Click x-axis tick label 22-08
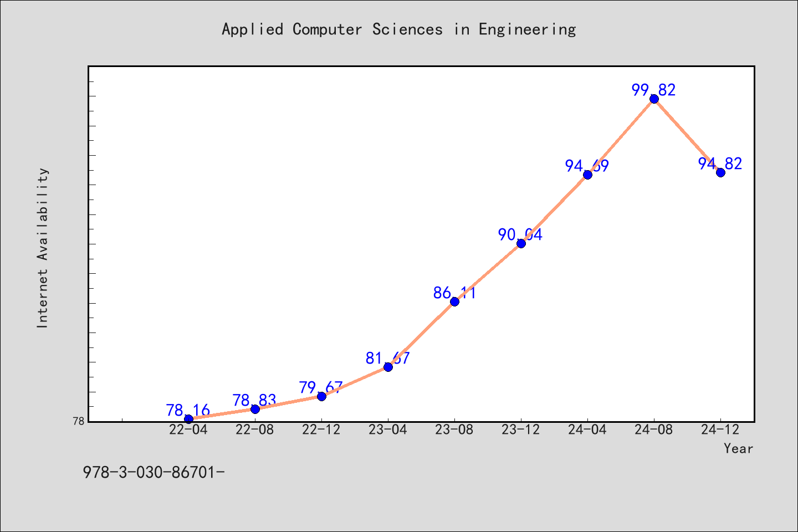The image size is (798, 532). coord(255,430)
